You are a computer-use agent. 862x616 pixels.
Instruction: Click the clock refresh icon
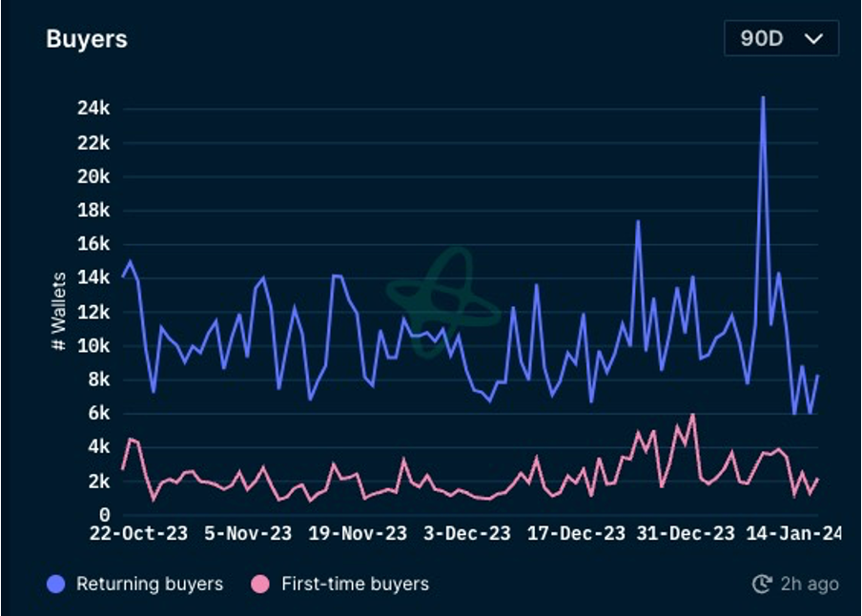coord(762,584)
